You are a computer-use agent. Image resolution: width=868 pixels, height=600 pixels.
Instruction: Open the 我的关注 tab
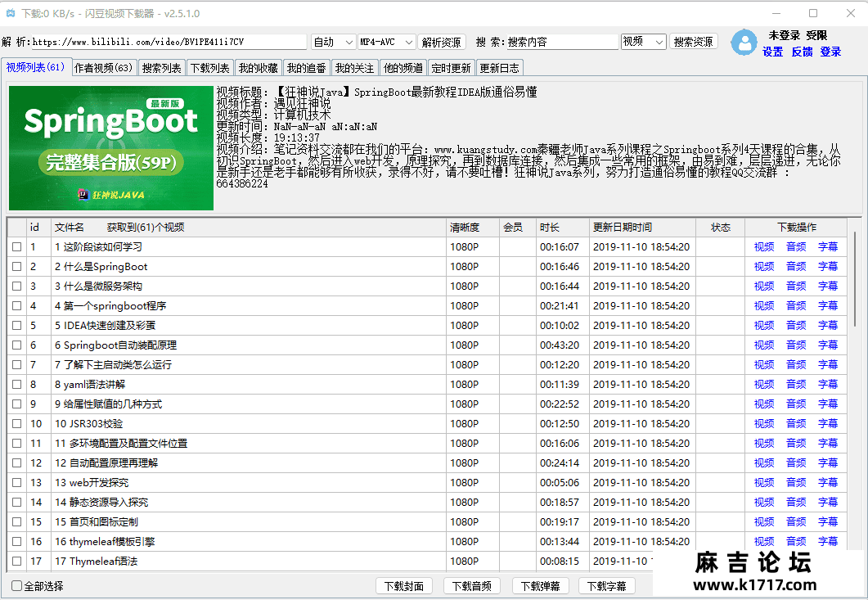(x=354, y=68)
